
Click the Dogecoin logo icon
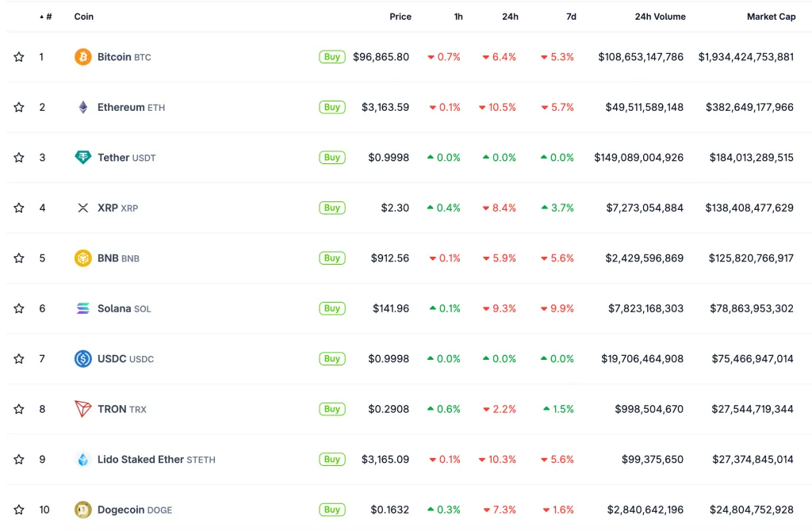pos(83,510)
